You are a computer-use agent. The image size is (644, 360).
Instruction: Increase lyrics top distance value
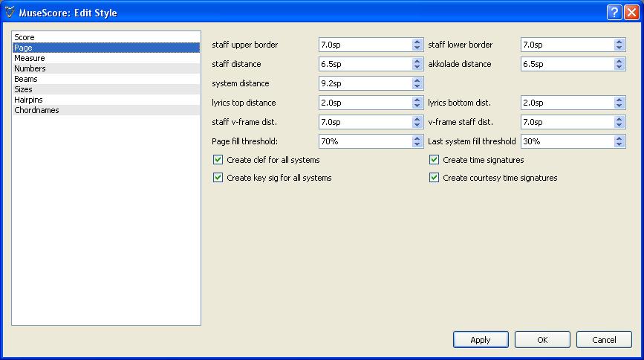point(417,100)
